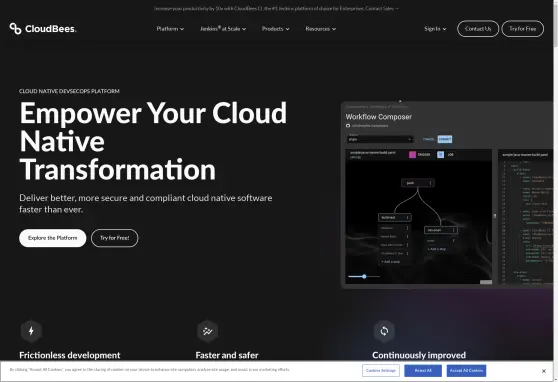The width and height of the screenshot is (558, 382).
Task: Click the Continuously improved refresh icon
Action: (384, 331)
